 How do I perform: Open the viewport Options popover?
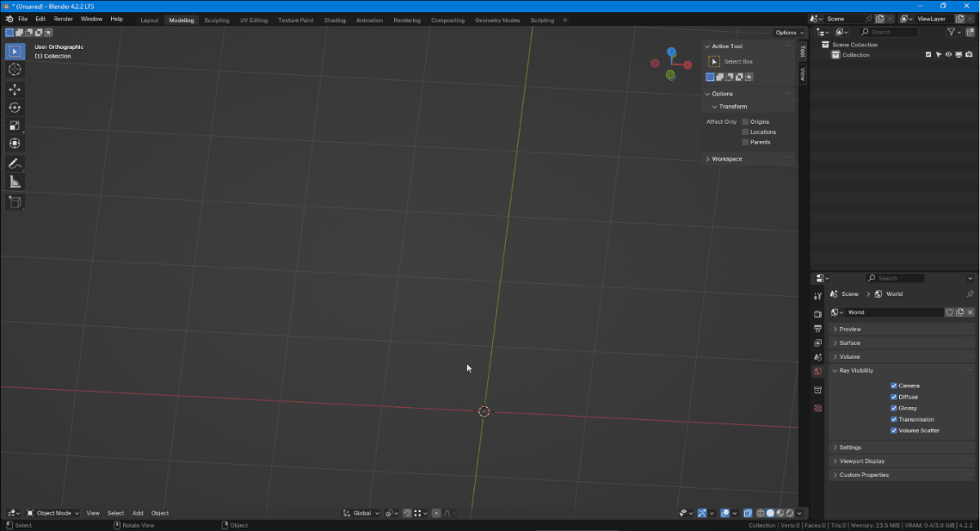[789, 33]
